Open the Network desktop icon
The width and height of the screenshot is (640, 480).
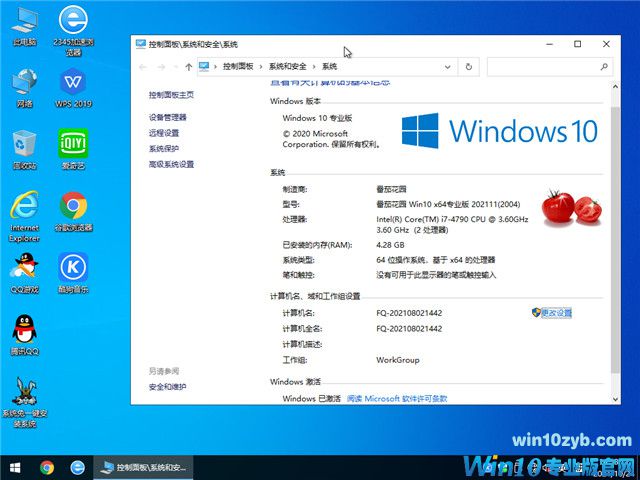pos(24,87)
